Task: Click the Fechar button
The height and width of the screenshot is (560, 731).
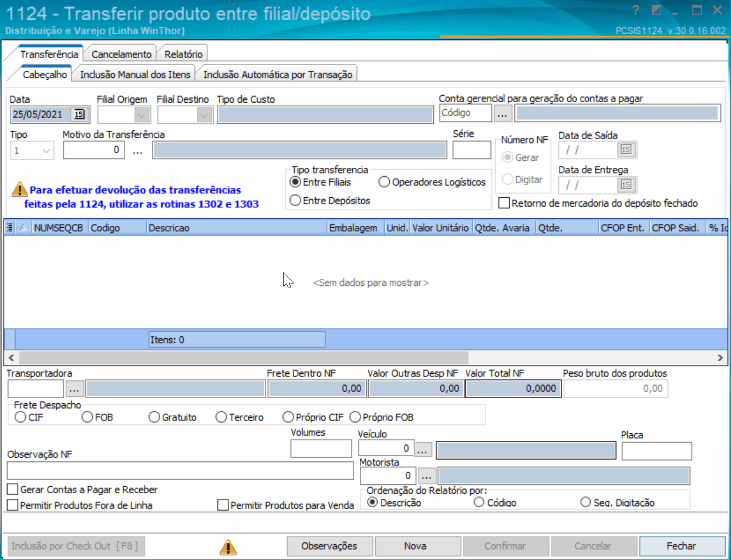Action: [681, 546]
